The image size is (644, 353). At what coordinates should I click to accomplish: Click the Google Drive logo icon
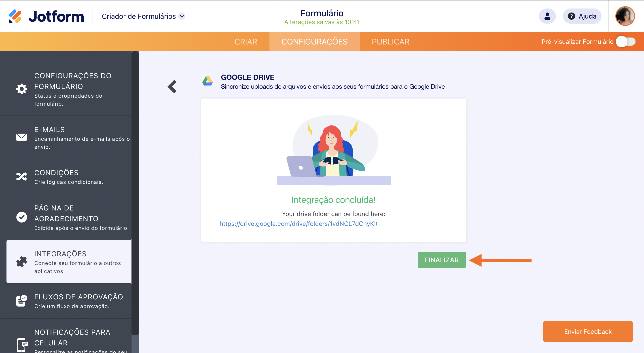pos(208,81)
